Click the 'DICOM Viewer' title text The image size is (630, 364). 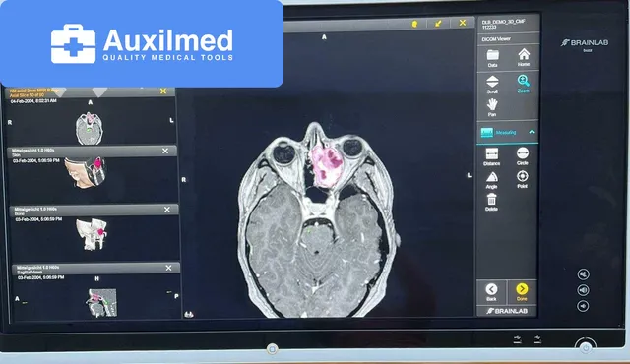pyautogui.click(x=496, y=39)
